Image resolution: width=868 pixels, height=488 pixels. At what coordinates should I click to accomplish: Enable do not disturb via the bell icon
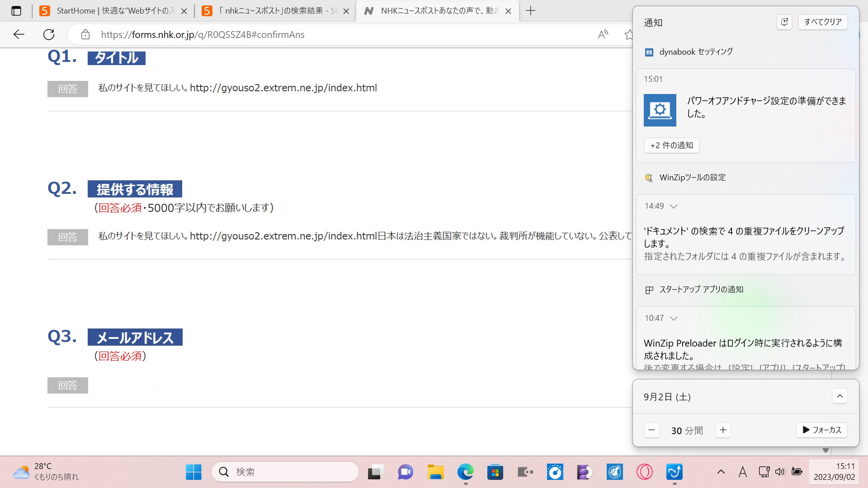pos(785,22)
